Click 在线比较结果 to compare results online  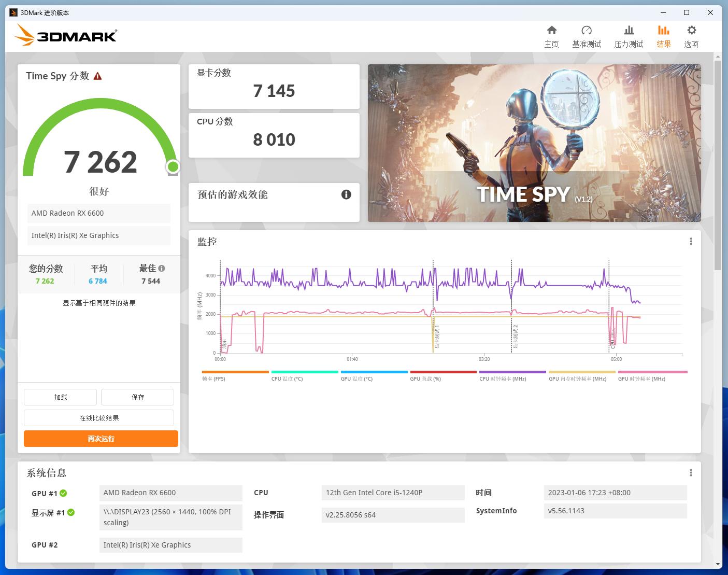tap(99, 417)
